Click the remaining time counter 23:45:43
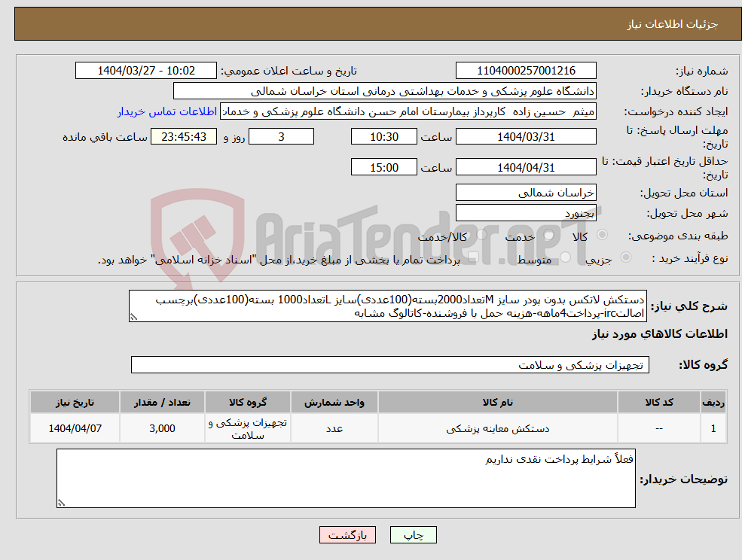Screen dimensions: 742x560 185,136
